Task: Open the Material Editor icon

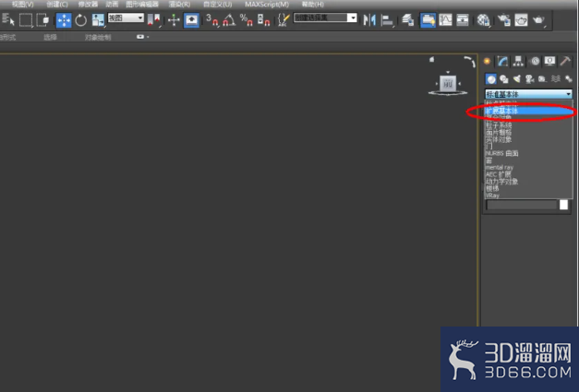Action: [483, 20]
